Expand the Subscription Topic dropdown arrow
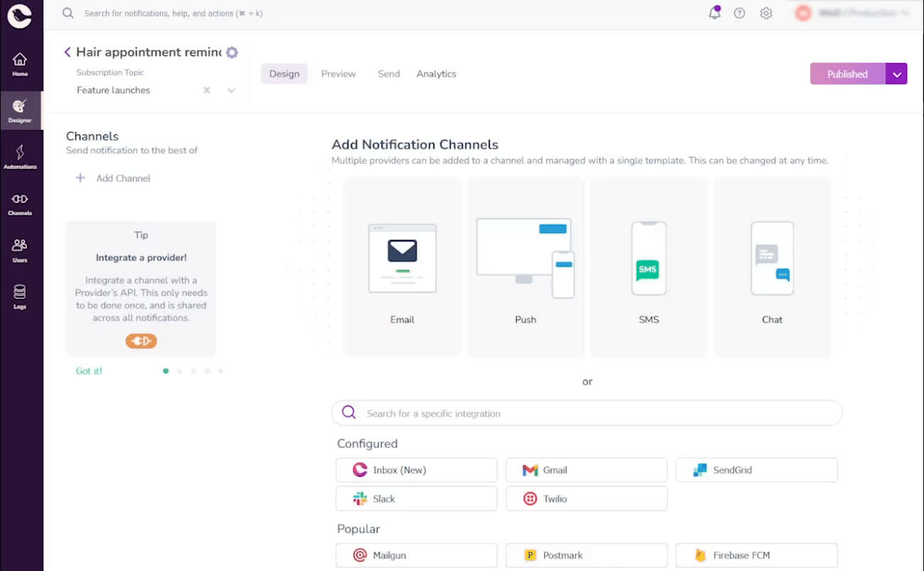The width and height of the screenshot is (924, 571). pos(231,90)
